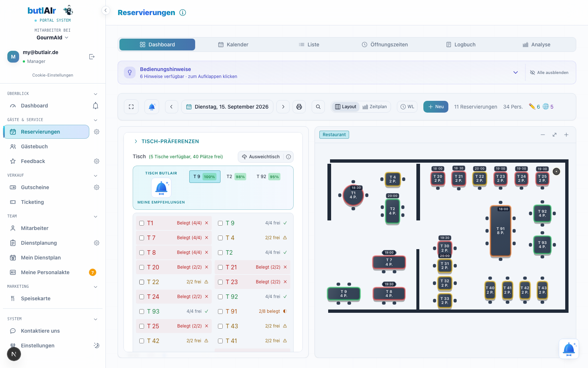Click the butler bell icon in toolbar
The image size is (588, 368).
[152, 107]
